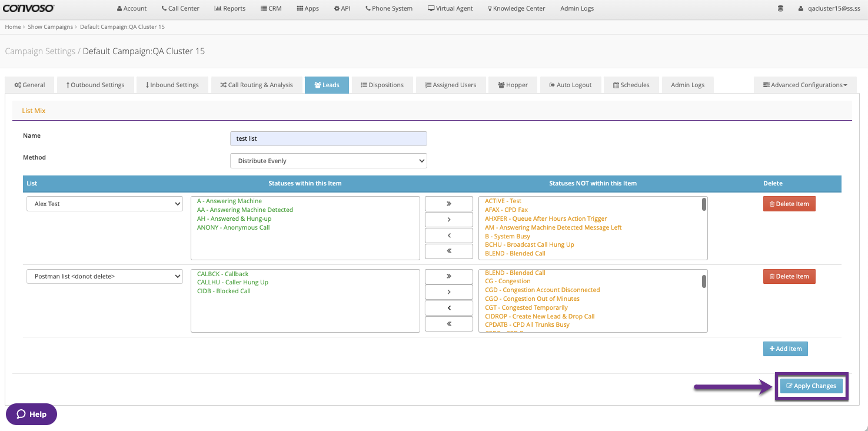Switch to the General tab

click(29, 85)
